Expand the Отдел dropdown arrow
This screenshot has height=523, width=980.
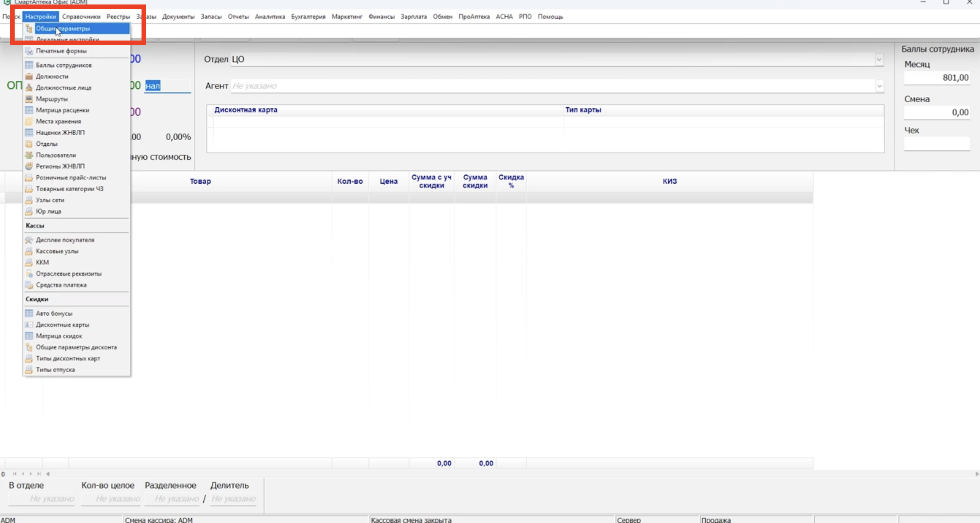879,60
